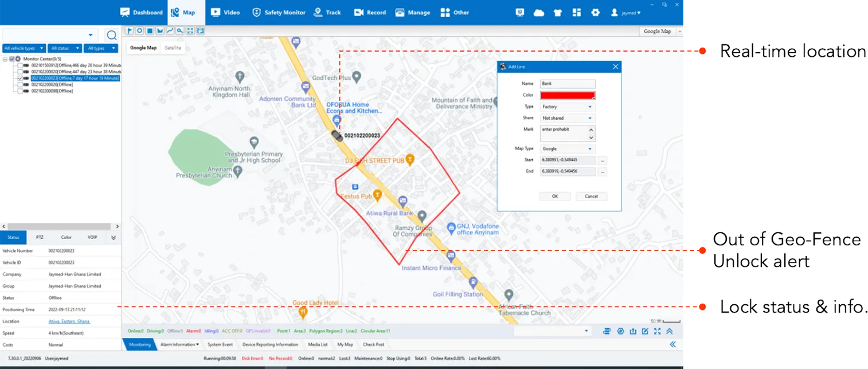The height and width of the screenshot is (369, 868).
Task: Click the double up chevron icon
Action: (669, 331)
